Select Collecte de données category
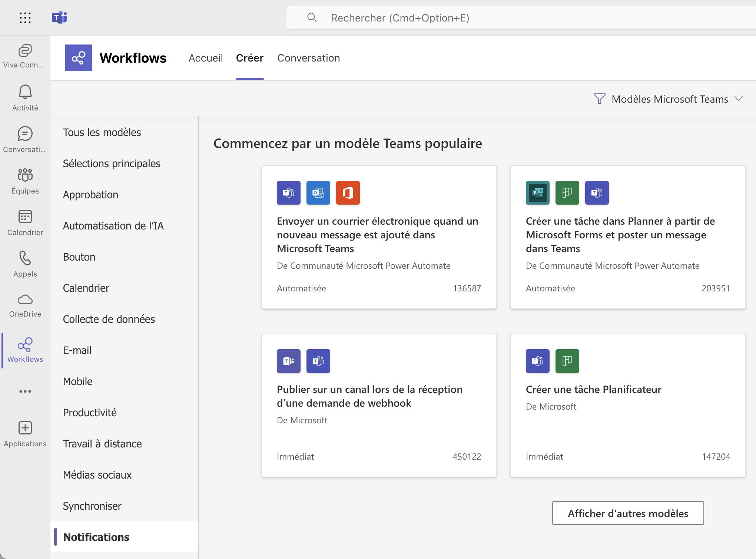The image size is (756, 559). tap(124, 319)
